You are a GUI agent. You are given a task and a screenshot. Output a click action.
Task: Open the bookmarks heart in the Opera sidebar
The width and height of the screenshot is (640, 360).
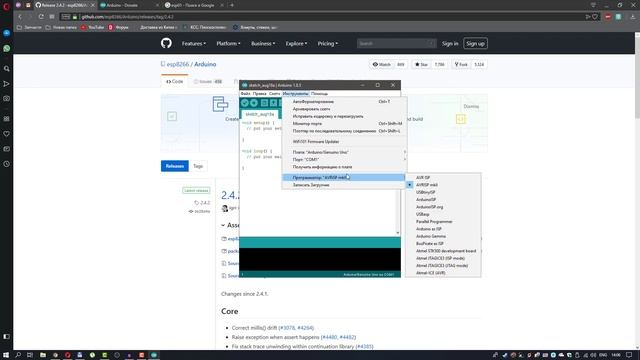(7, 134)
